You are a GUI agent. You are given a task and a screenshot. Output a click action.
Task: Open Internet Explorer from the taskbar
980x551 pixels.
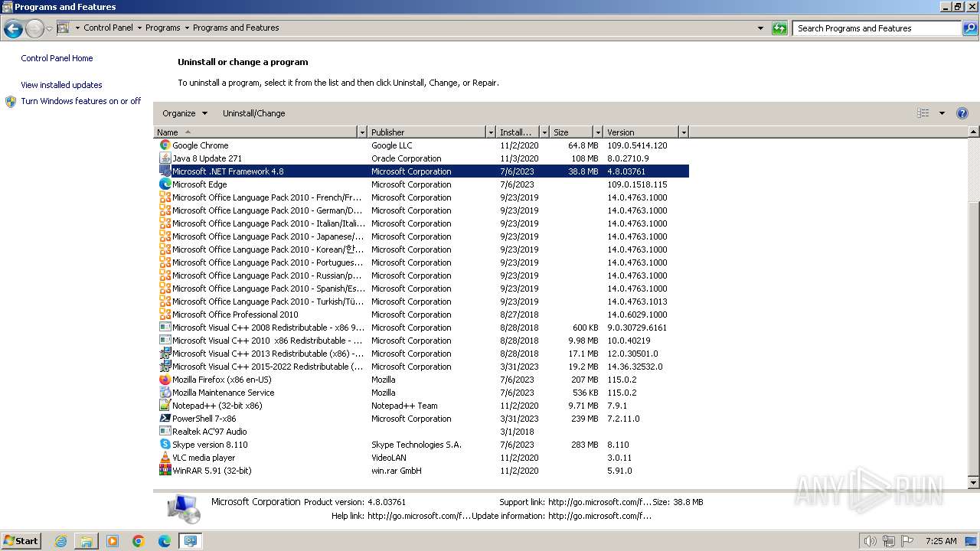click(x=60, y=541)
